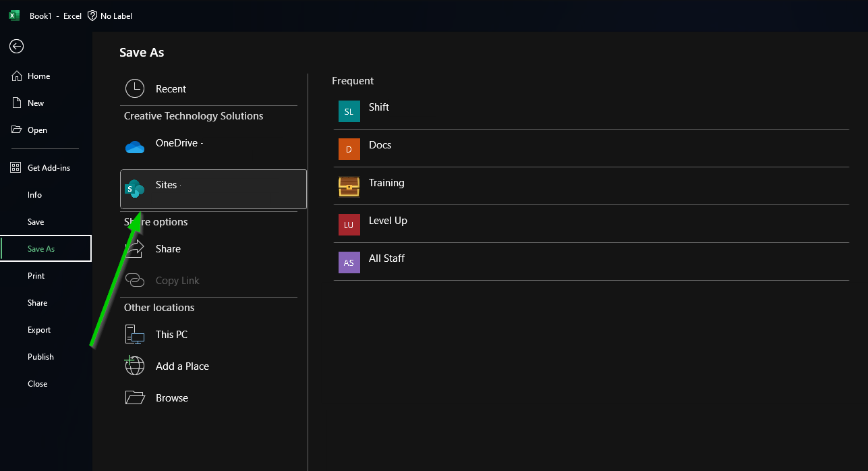Select the Save menu item
Viewport: 868px width, 471px height.
[46, 222]
